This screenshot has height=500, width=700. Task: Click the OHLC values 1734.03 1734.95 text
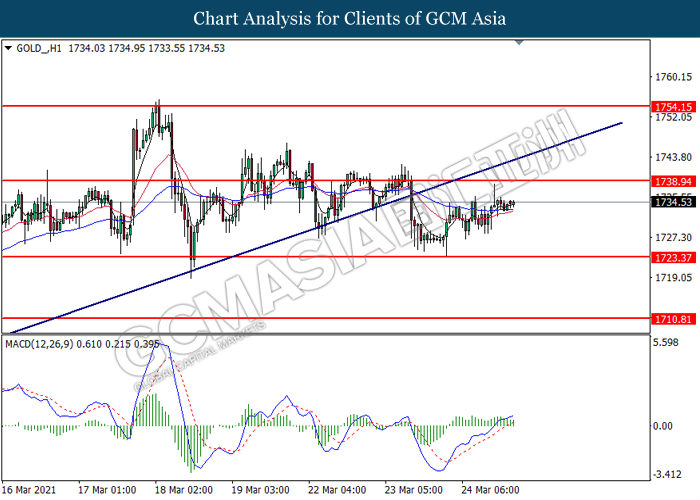click(107, 48)
